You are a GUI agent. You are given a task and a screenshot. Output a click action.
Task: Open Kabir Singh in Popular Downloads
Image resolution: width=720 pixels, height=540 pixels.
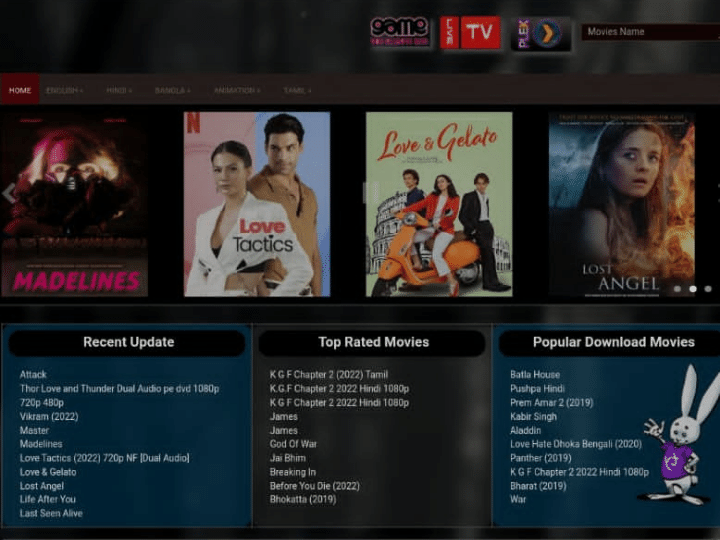(x=533, y=416)
